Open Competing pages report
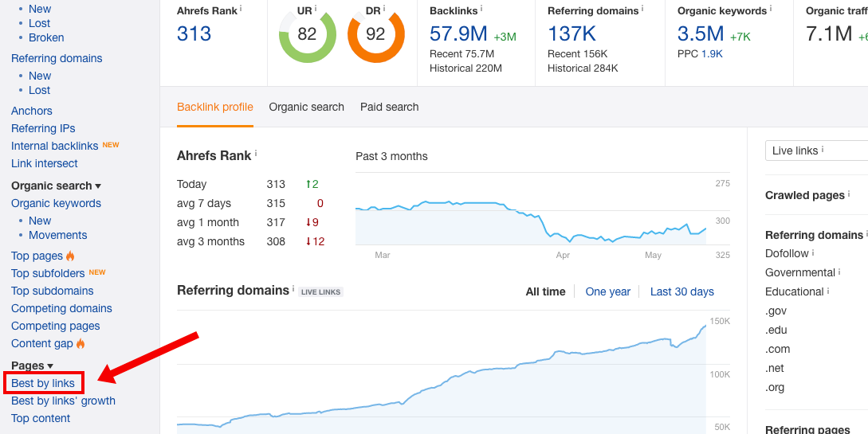 pos(55,326)
